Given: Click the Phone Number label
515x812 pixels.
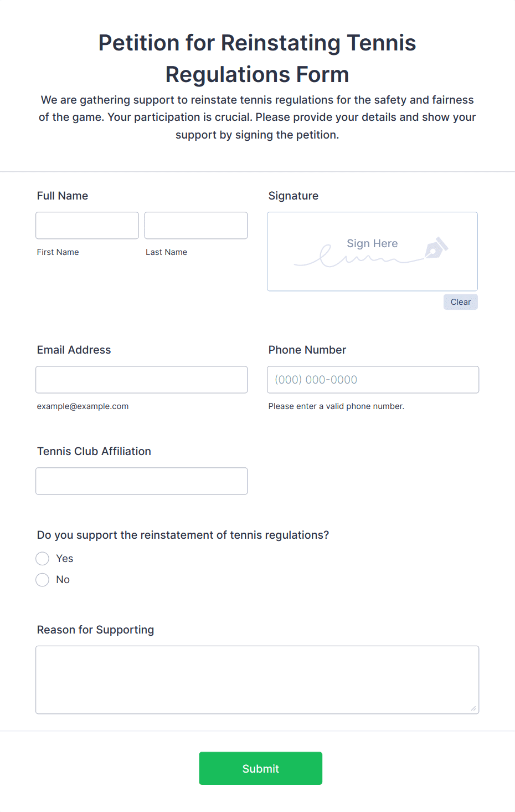Looking at the screenshot, I should tap(307, 350).
